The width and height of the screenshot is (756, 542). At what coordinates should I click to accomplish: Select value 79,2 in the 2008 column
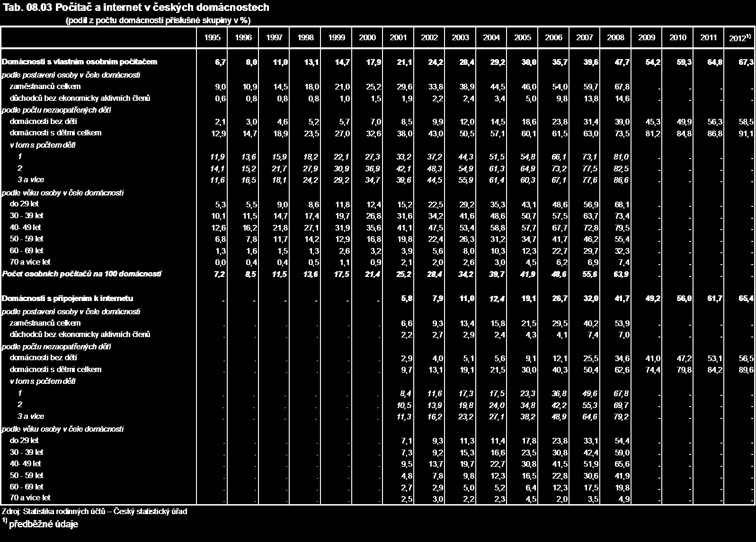click(622, 418)
